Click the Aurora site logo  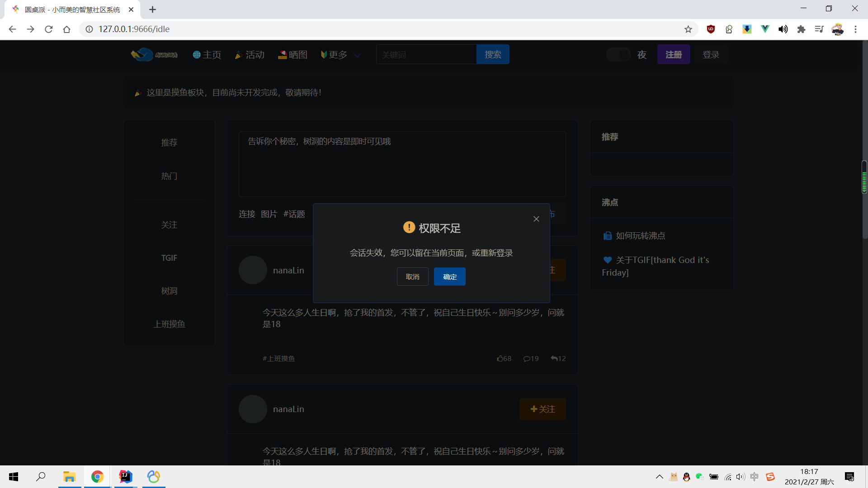click(154, 55)
